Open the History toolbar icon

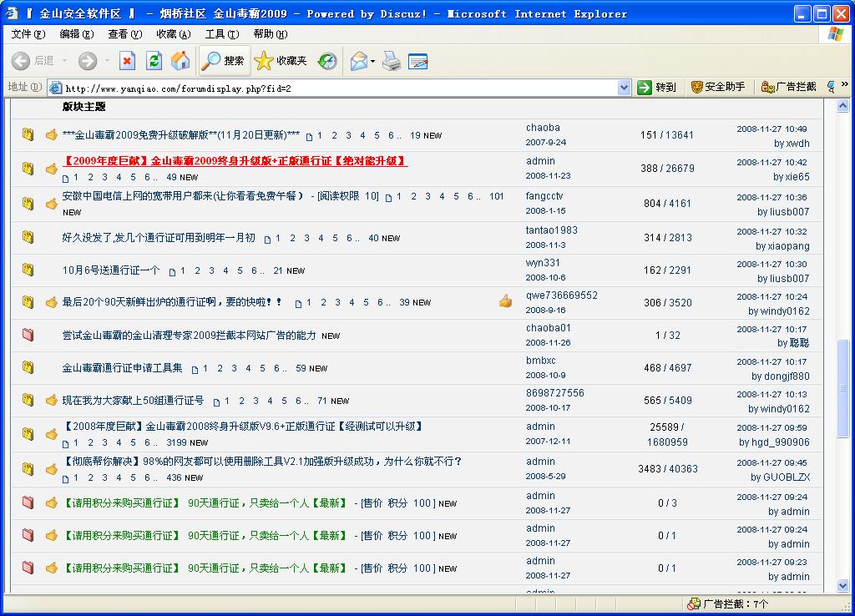pos(327,61)
